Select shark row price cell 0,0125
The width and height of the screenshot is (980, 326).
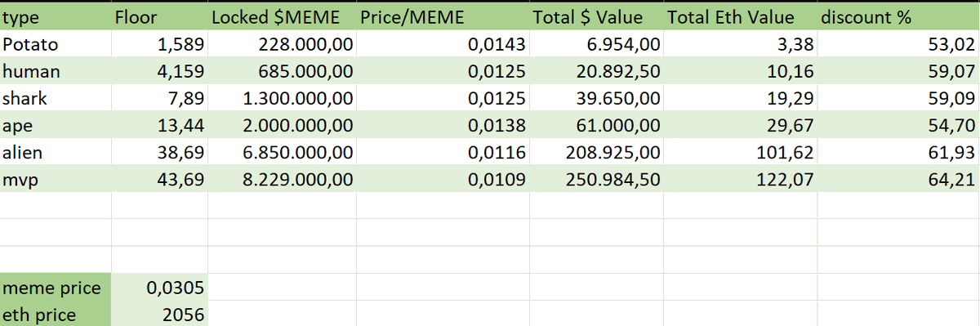tap(443, 98)
